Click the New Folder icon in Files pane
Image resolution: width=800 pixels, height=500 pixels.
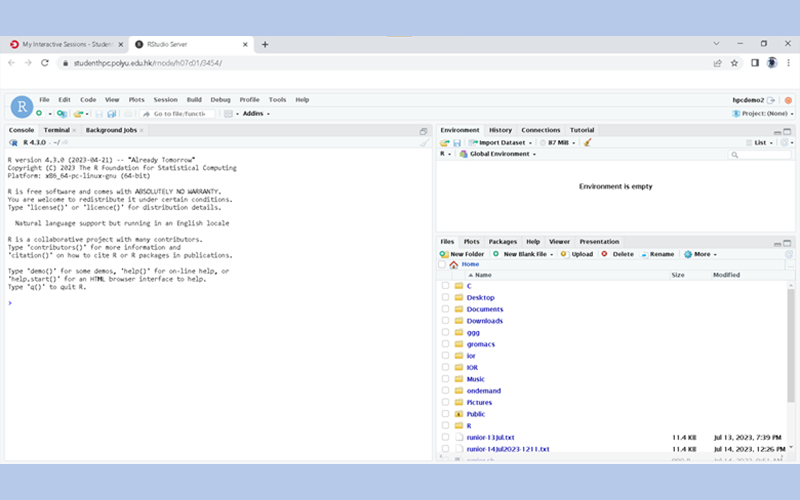point(444,254)
